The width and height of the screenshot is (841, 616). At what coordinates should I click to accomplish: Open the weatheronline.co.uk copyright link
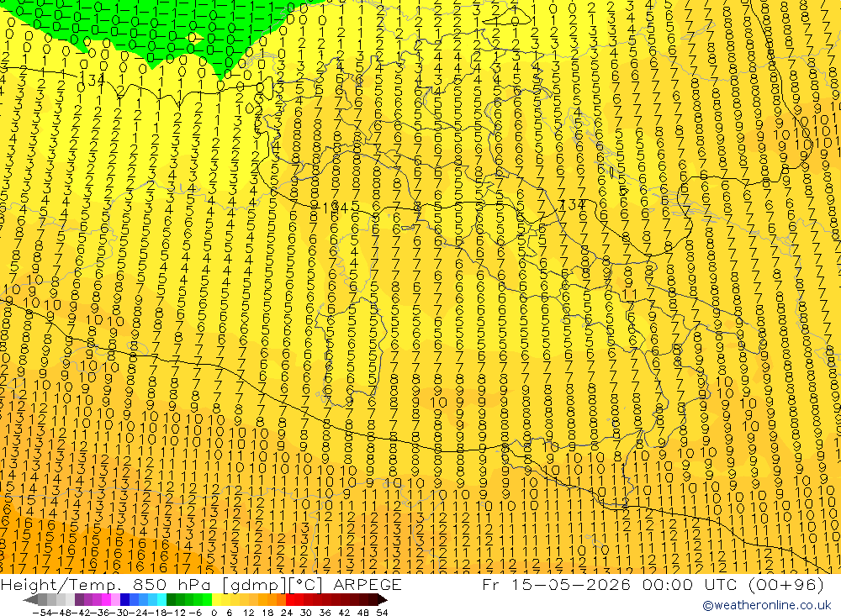click(767, 605)
